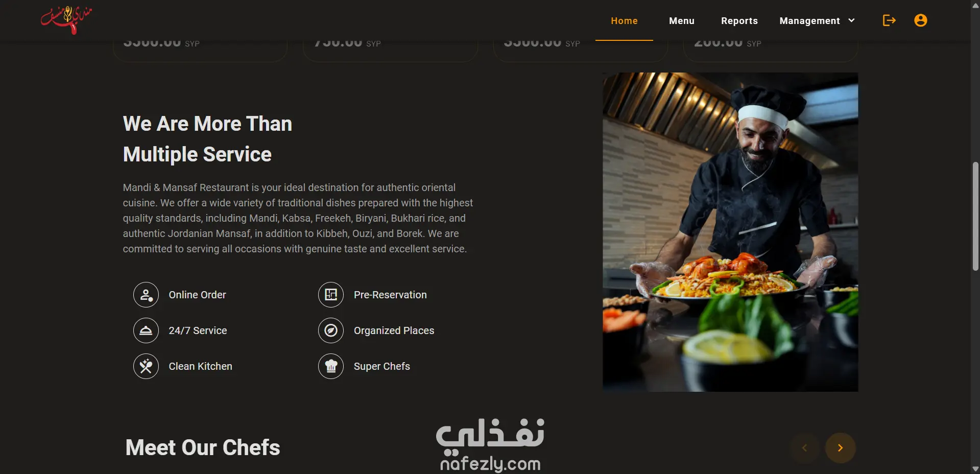
Task: Click the 24/7 Service cloche icon
Action: point(146,330)
